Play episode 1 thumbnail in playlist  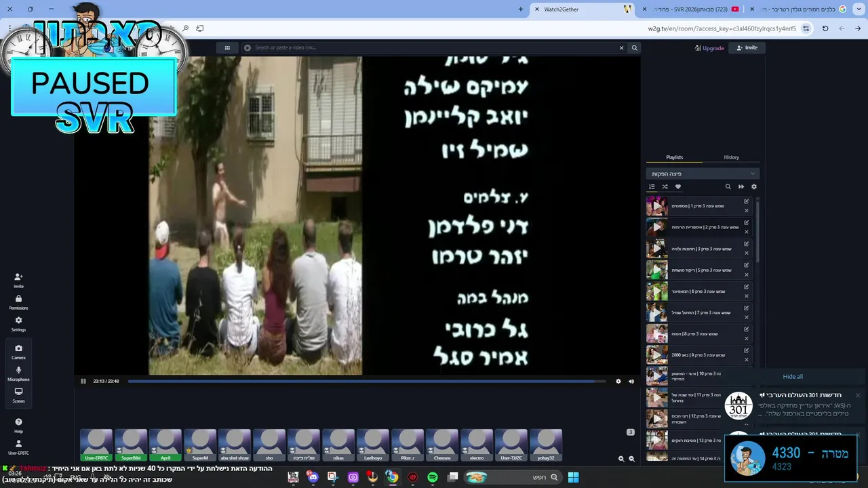[x=656, y=206]
